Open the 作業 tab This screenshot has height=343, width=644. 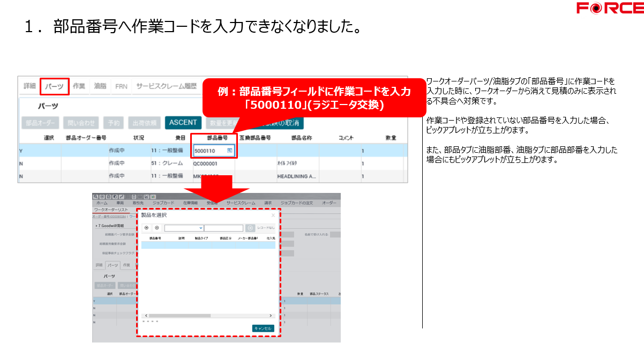[x=79, y=86]
